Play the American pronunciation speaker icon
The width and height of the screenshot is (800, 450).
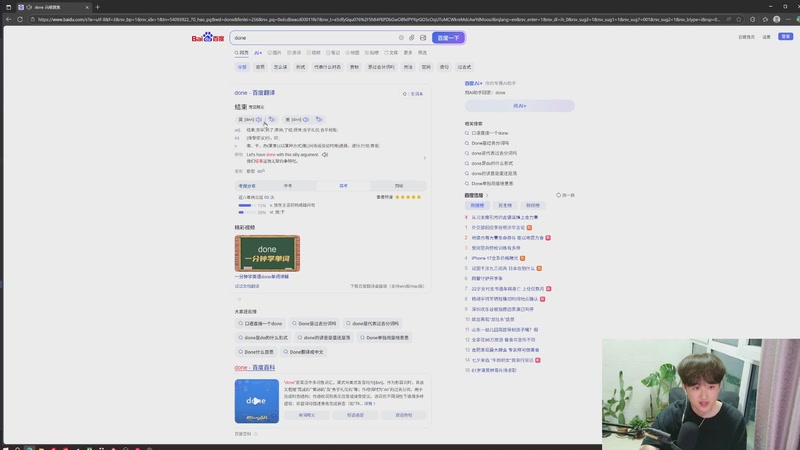306,119
